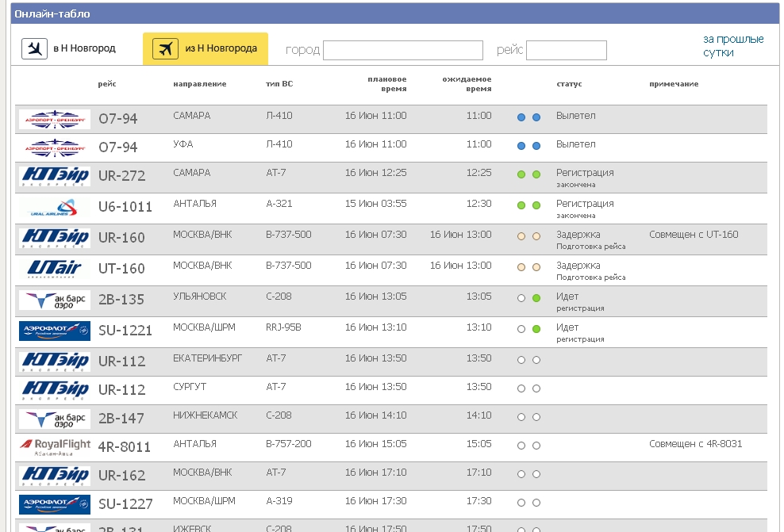Screen dimensions: 784x532
Task: Click orange delay dots for UT-160
Action: click(528, 267)
